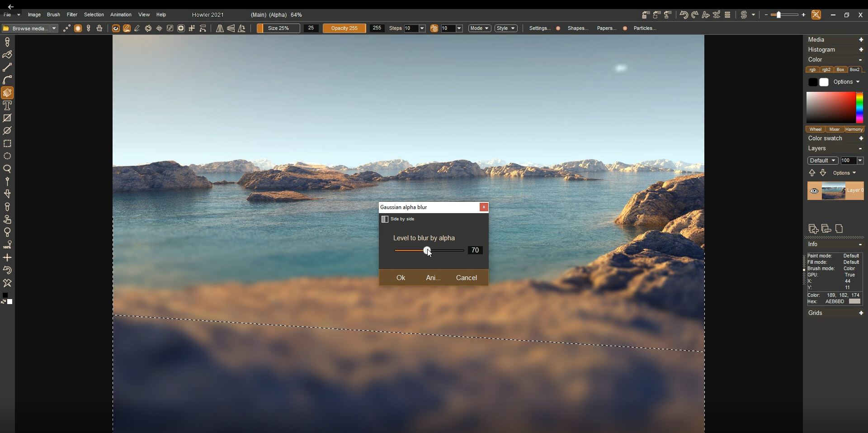Open the Particles... panel
Viewport: 868px width, 433px height.
pos(645,28)
